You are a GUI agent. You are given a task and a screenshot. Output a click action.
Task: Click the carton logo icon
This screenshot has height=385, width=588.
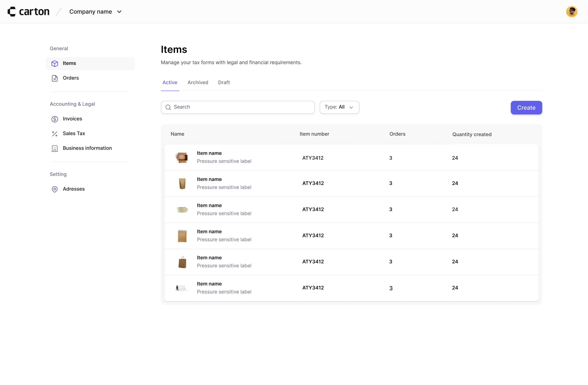point(12,12)
